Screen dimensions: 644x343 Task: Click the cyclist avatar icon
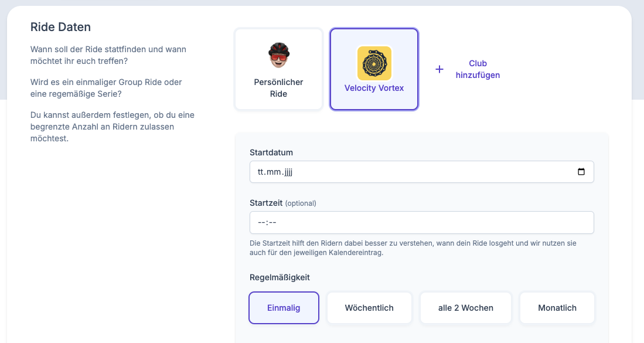[x=278, y=56]
